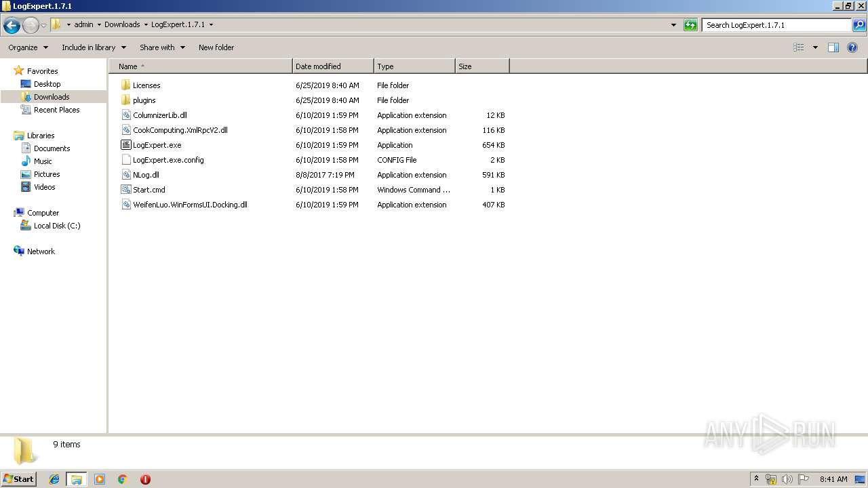Select Computer in the navigation pane
Screen dimensions: 868x488
coord(43,213)
